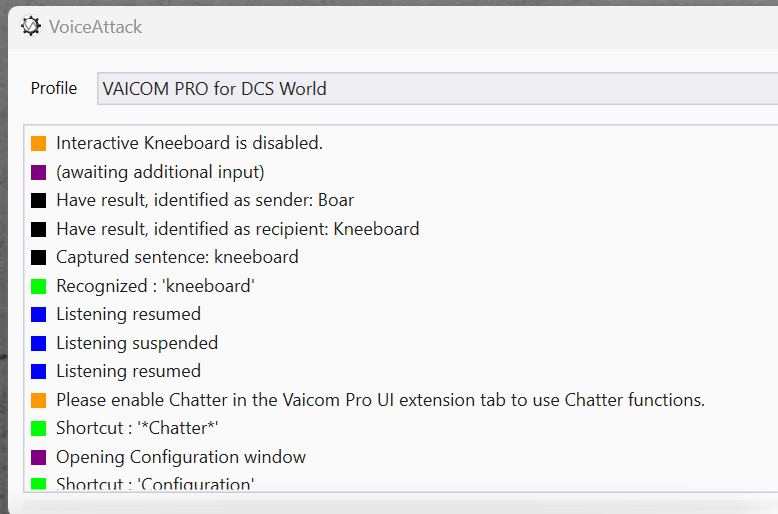The image size is (778, 514).
Task: Select the purple marker next to awaiting additional input
Action: 39,172
